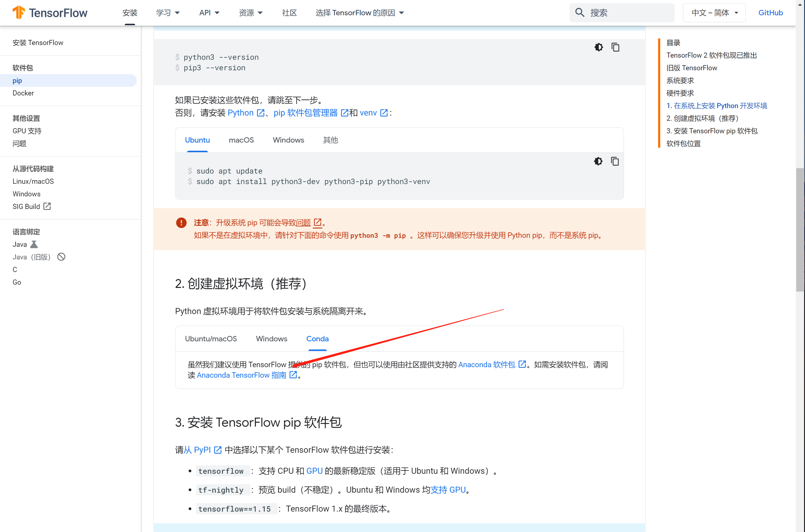805x532 pixels.
Task: Expand the 学习 dropdown menu
Action: click(168, 13)
